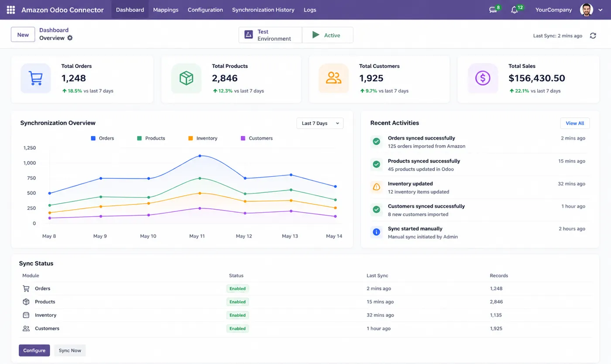Click the Status column header
The width and height of the screenshot is (611, 364).
click(236, 276)
